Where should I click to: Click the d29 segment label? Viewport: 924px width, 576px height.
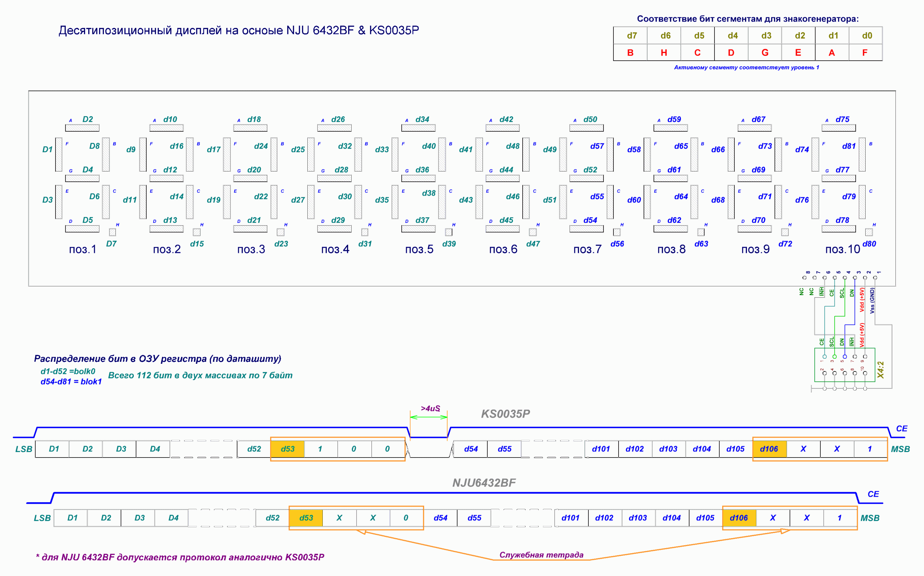click(338, 220)
